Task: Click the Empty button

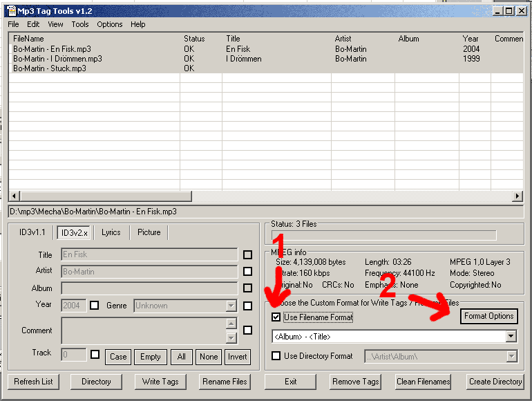Action: coord(151,357)
